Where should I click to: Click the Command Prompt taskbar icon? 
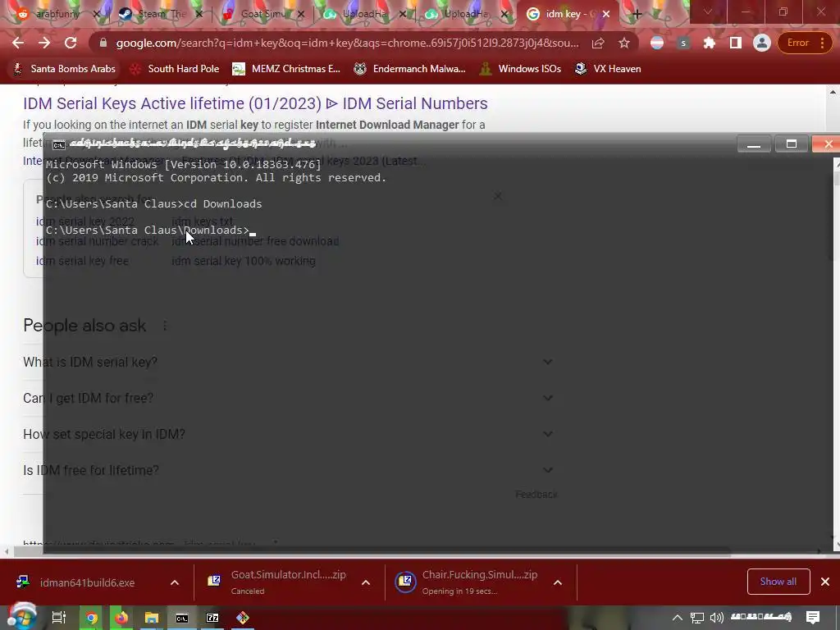tap(182, 618)
